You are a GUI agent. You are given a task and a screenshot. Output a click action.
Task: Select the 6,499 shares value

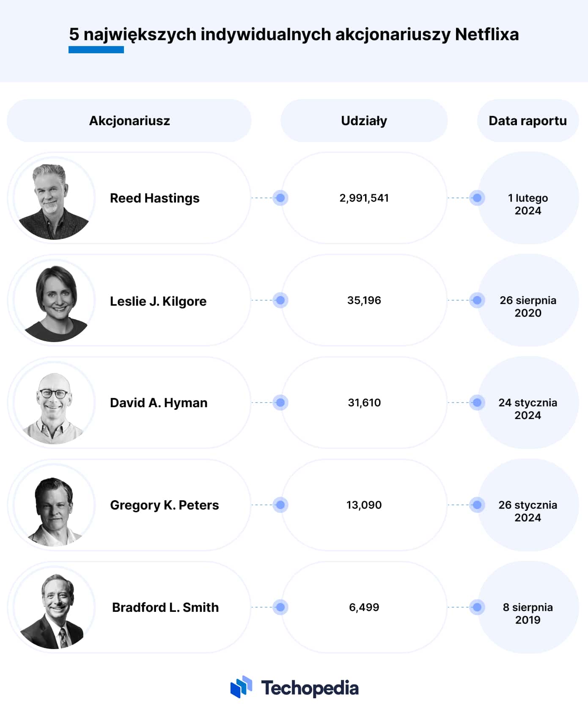pyautogui.click(x=364, y=607)
